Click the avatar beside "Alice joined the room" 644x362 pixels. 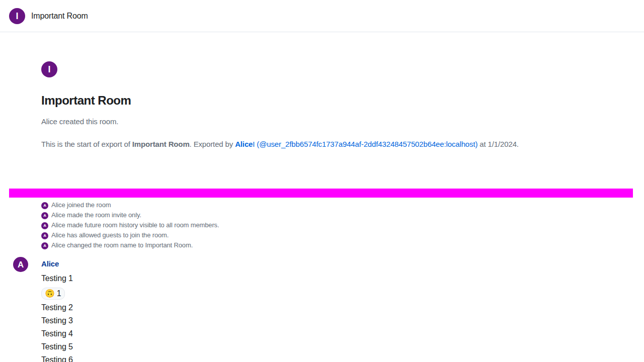click(x=45, y=206)
